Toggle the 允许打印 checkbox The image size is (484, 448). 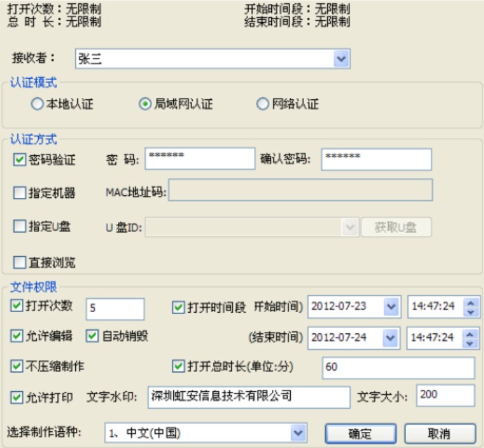click(17, 397)
